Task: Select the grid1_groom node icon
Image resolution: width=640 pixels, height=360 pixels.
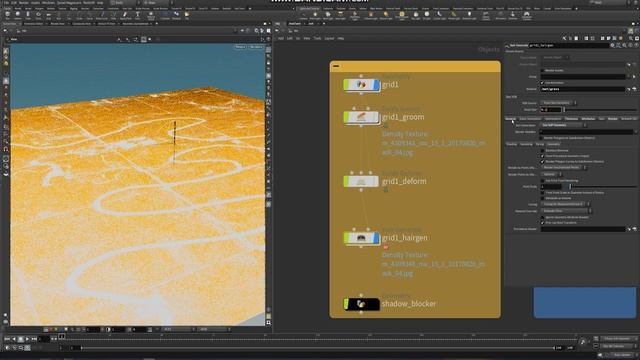Action: [361, 117]
